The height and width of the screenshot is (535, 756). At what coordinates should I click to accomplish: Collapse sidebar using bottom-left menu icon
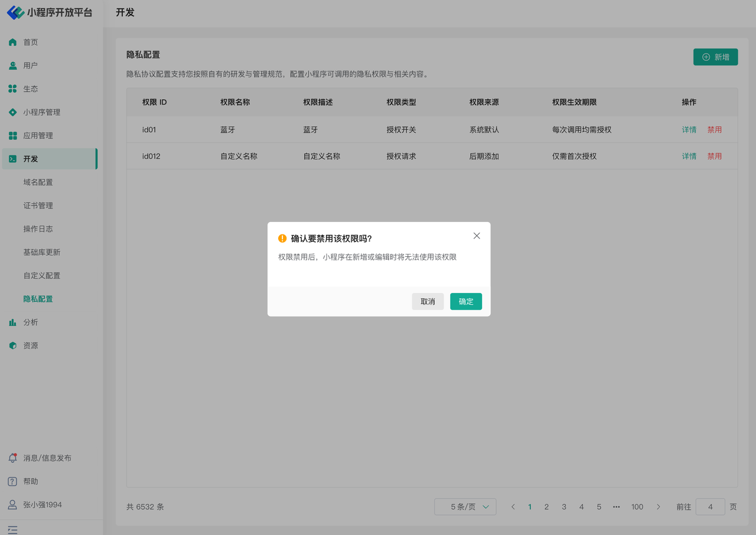12,530
